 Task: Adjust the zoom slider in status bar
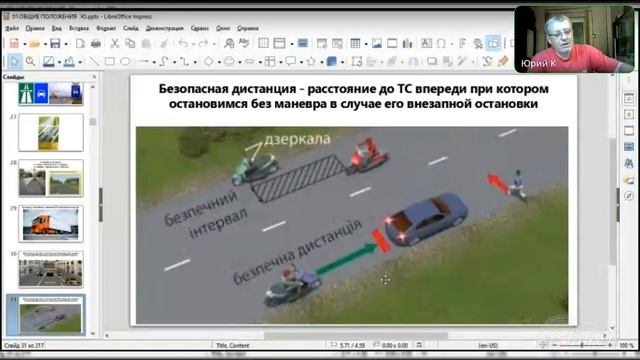[582, 345]
